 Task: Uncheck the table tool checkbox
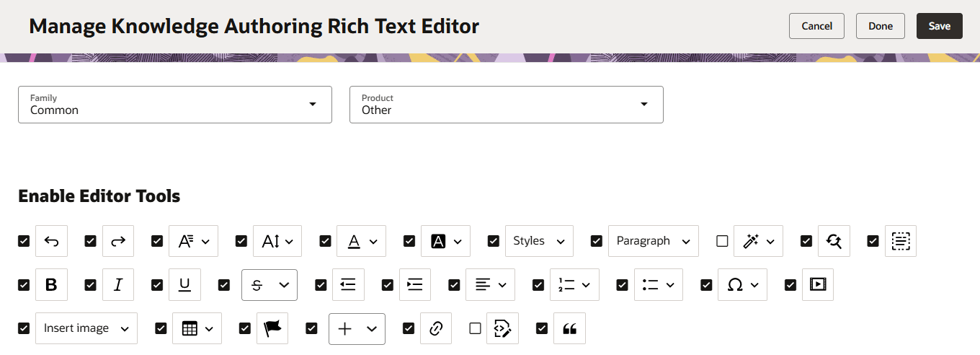[161, 328]
